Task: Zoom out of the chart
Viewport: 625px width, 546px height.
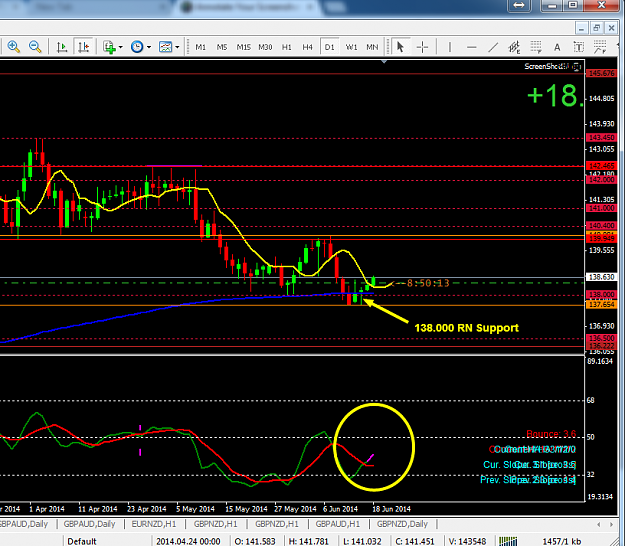Action: click(35, 47)
